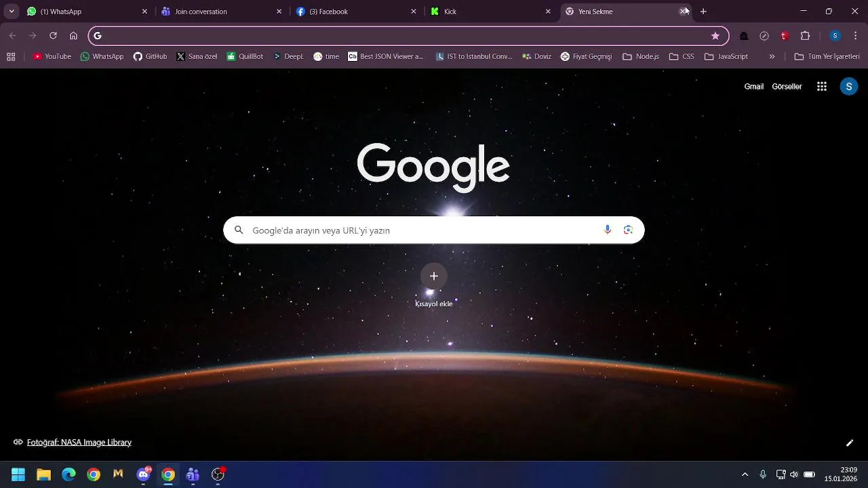The width and height of the screenshot is (868, 488).
Task: Open a new tab with plus button
Action: [x=703, y=12]
